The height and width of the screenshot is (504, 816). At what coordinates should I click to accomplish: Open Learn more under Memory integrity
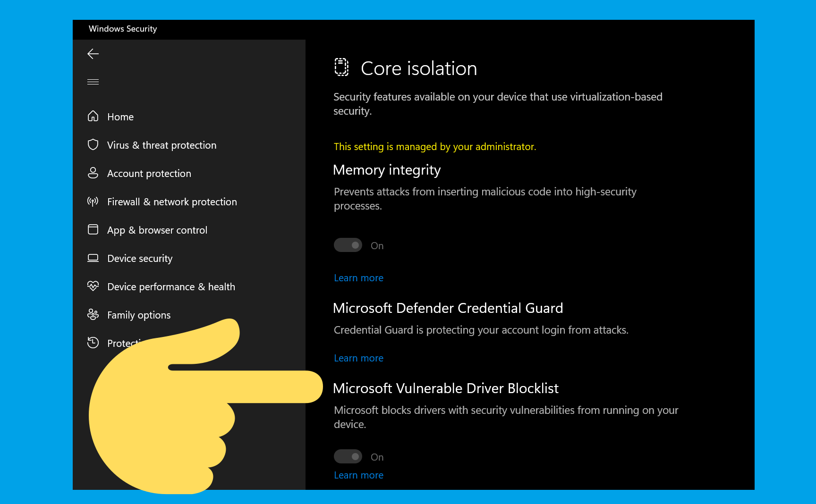(358, 278)
